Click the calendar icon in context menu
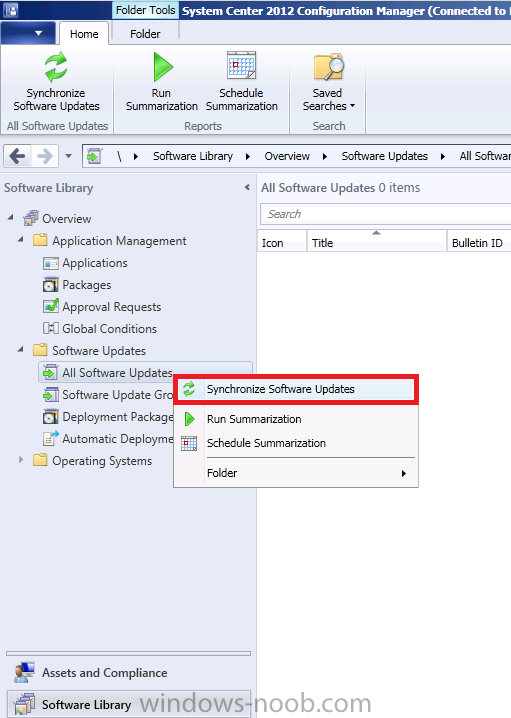Viewport: 511px width, 718px height. [x=189, y=443]
